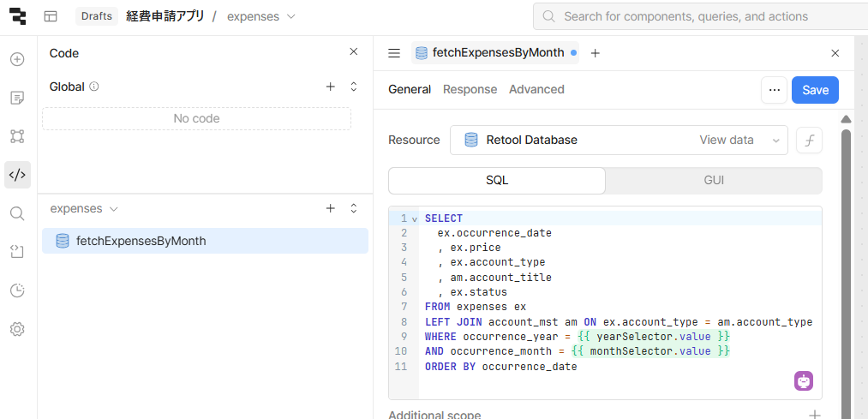Click the View data link
The width and height of the screenshot is (868, 419).
(x=726, y=140)
